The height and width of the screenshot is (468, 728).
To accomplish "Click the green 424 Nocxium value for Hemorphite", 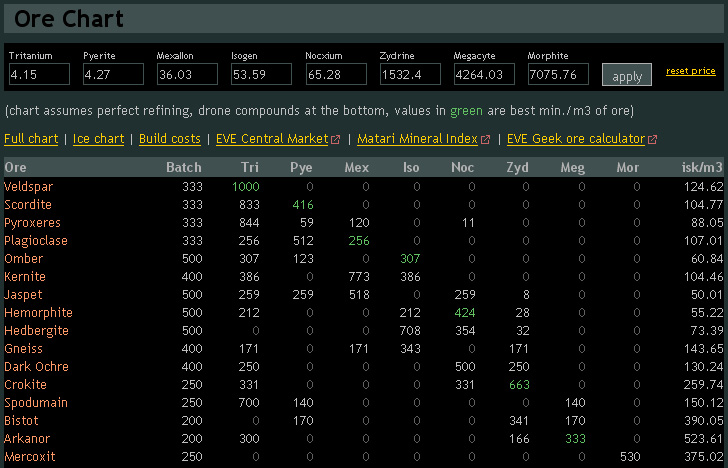I will (465, 312).
